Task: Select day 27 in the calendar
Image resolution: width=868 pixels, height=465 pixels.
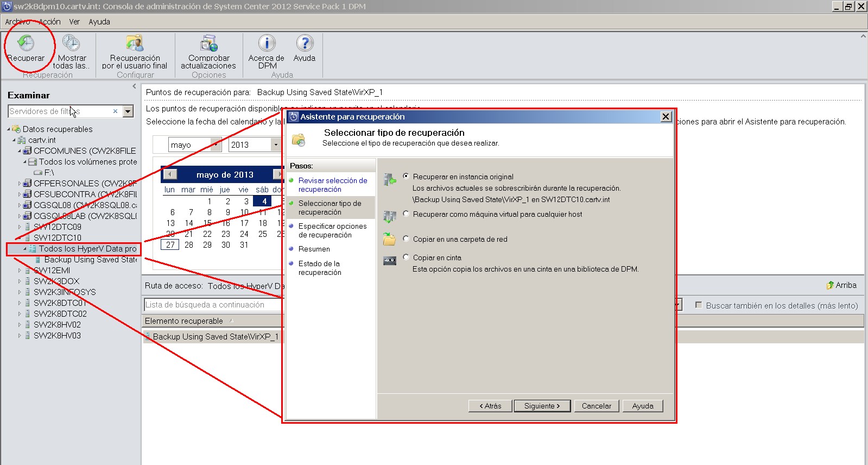Action: point(170,244)
